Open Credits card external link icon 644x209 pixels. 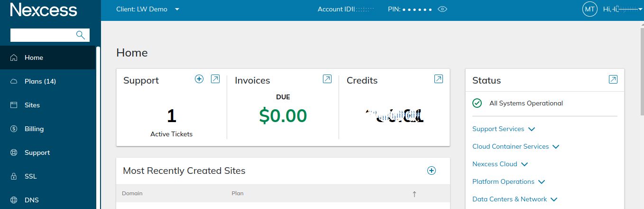[439, 79]
